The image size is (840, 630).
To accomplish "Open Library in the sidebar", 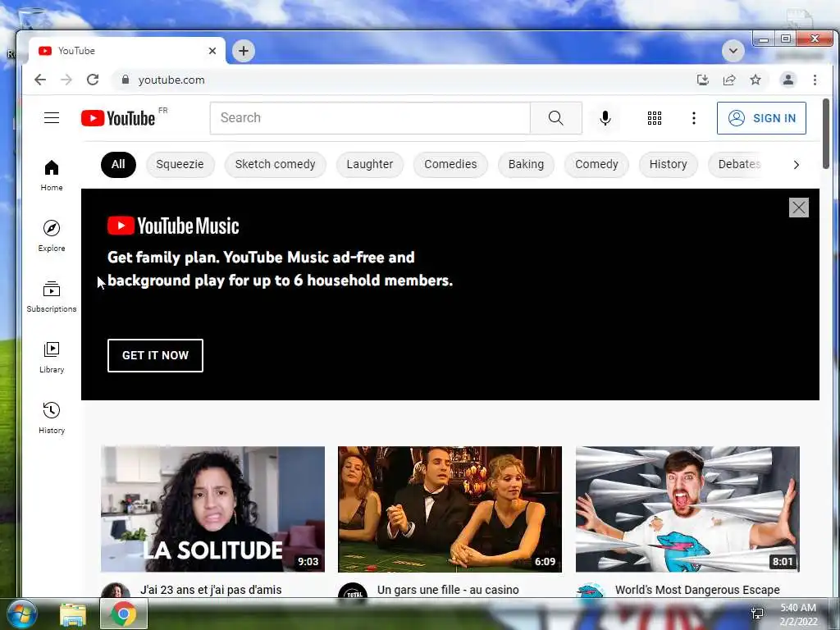I will click(52, 358).
